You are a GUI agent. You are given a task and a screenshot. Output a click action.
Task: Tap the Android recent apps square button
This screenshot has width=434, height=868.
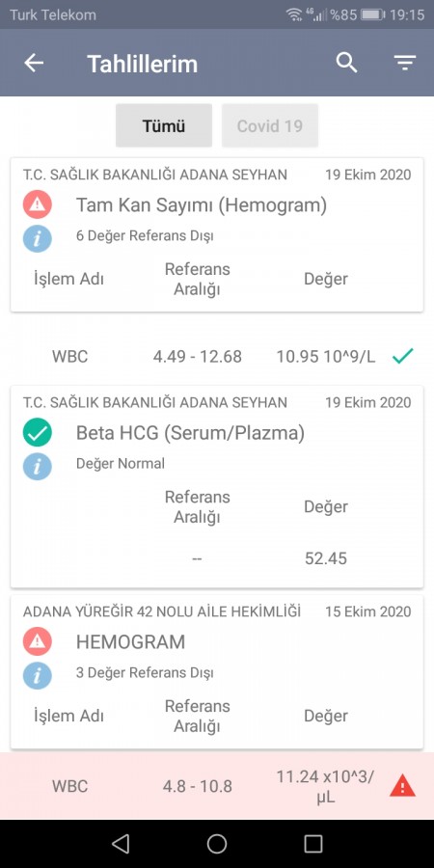(x=313, y=844)
